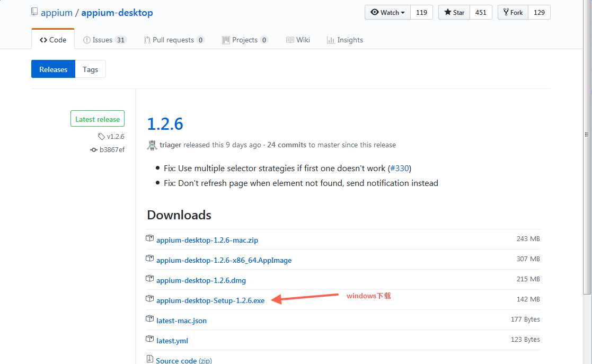Click package icon beside AppImage file
The width and height of the screenshot is (592, 364).
point(150,258)
